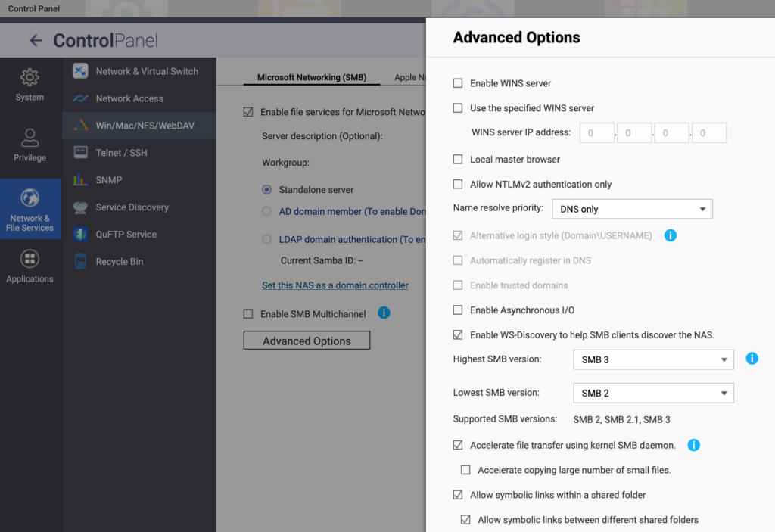
Task: Select AD domain member radio button
Action: tap(266, 212)
